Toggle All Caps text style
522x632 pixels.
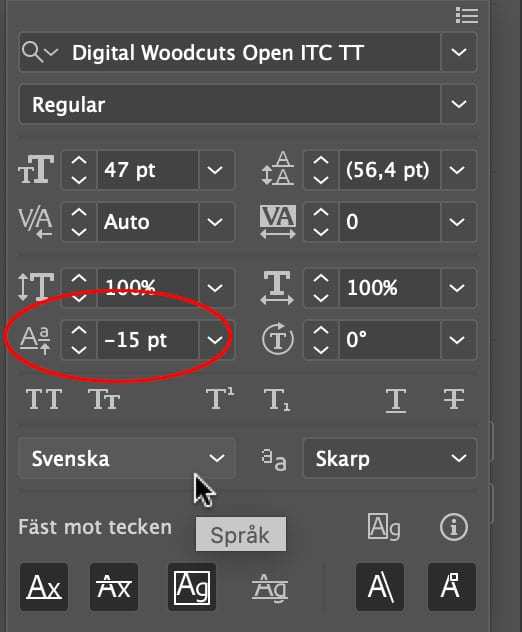[x=44, y=399]
